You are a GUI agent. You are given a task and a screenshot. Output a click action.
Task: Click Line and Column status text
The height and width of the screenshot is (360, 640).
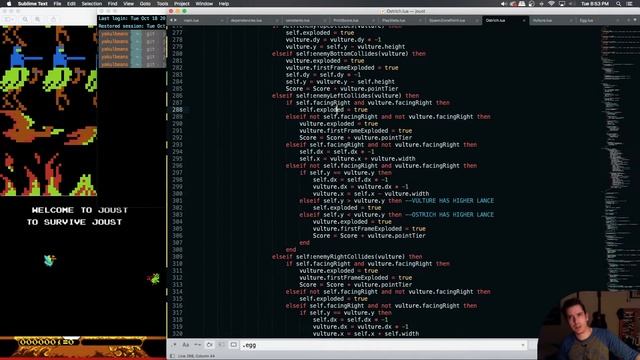[x=196, y=356]
